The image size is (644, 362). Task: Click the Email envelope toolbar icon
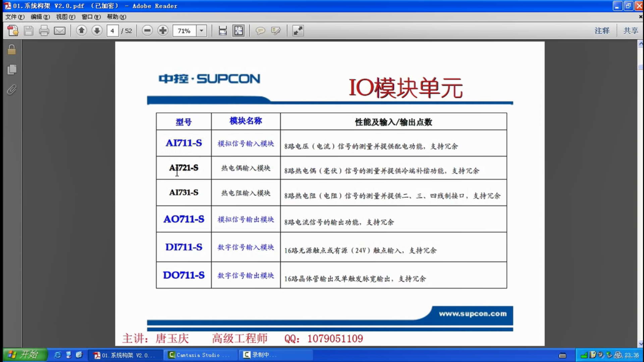click(x=60, y=31)
